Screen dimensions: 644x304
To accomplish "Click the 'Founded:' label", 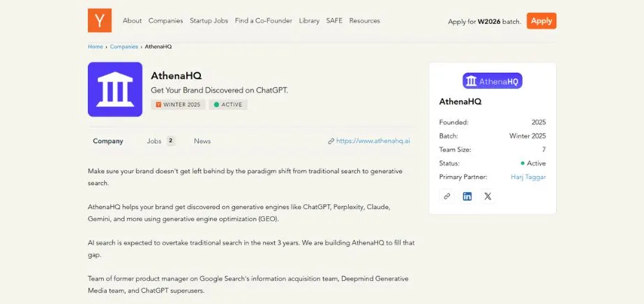I will point(454,122).
